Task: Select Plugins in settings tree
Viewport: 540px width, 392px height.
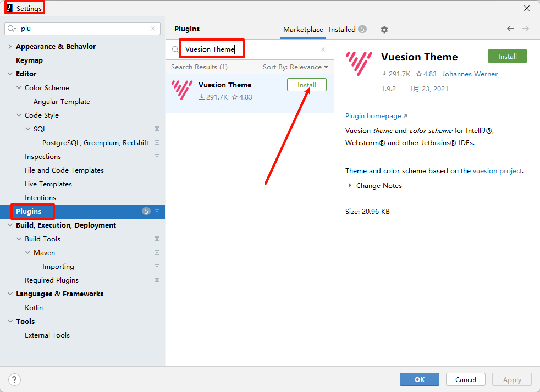Action: coord(29,212)
